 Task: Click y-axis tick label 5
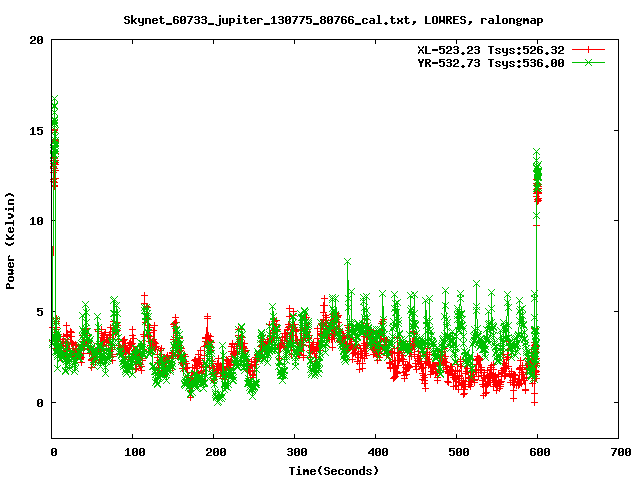40,312
